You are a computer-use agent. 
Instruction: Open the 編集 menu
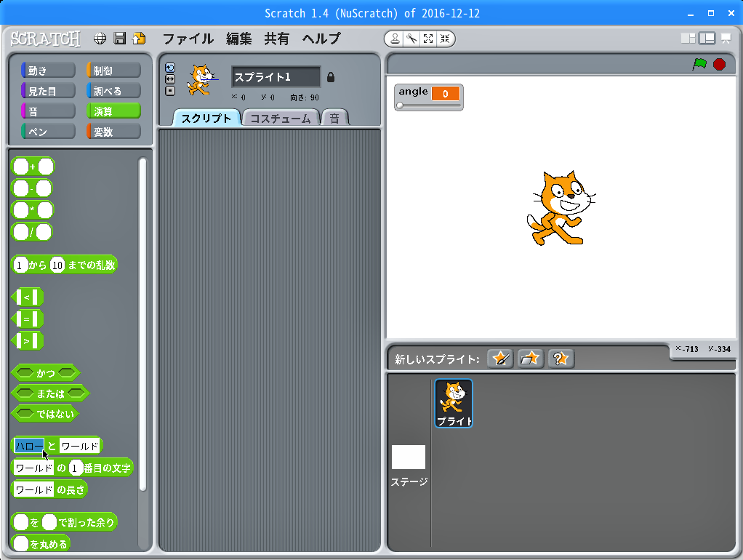tap(238, 39)
